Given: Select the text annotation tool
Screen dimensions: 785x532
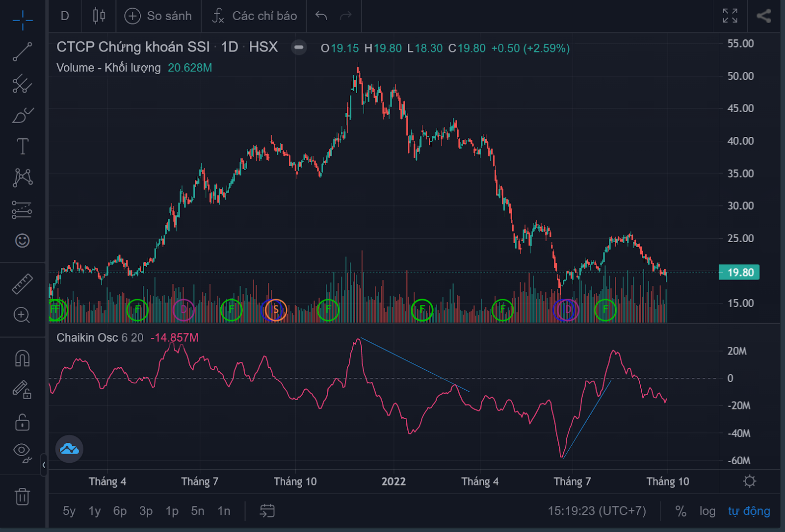Looking at the screenshot, I should 23,146.
